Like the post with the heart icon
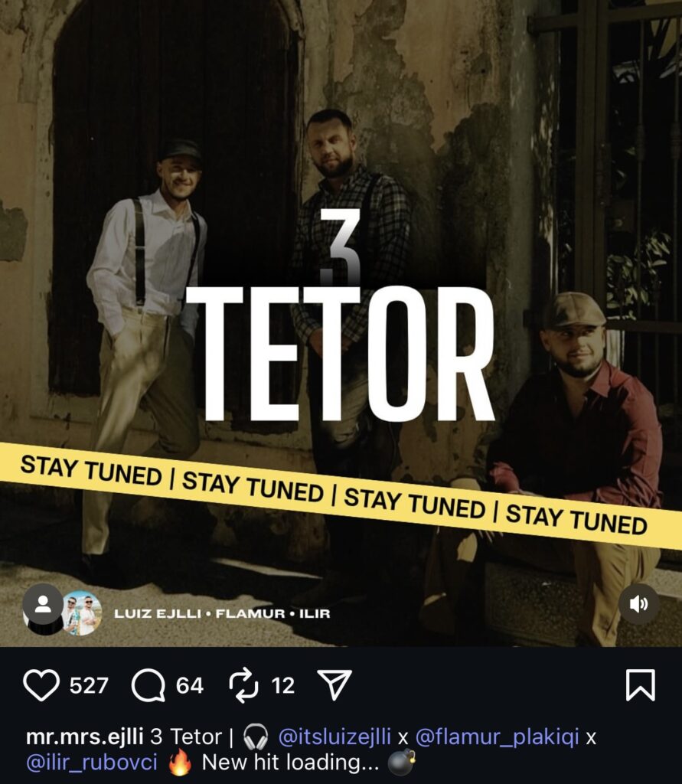The width and height of the screenshot is (682, 784). click(41, 685)
